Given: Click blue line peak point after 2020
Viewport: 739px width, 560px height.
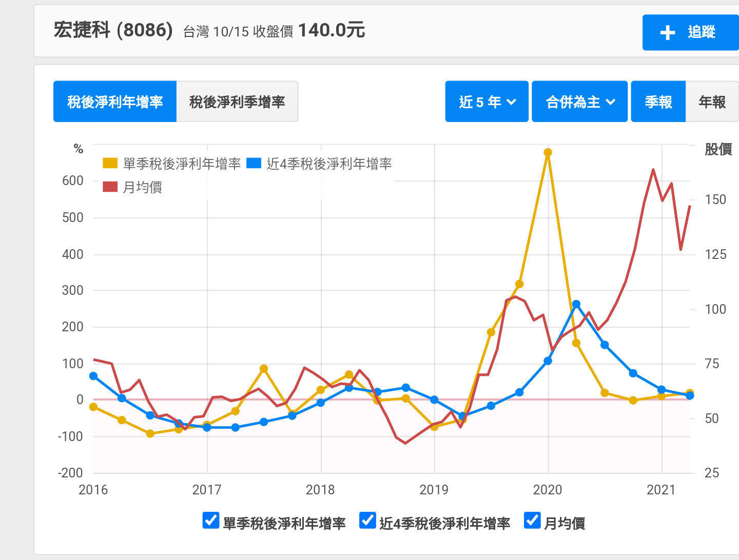Looking at the screenshot, I should pyautogui.click(x=576, y=304).
